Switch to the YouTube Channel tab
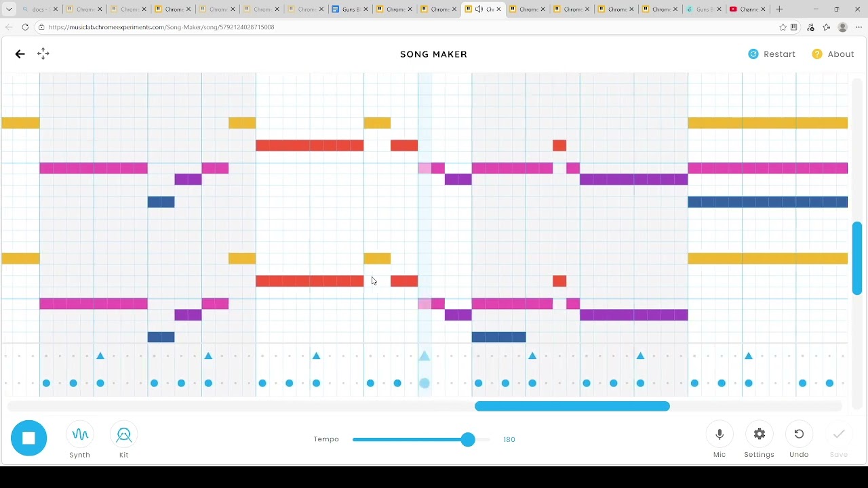Screen dimensions: 868x488 (x=749, y=9)
